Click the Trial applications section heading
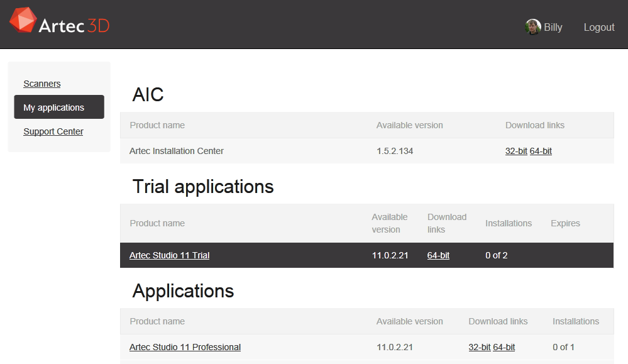The image size is (628, 364). click(x=203, y=187)
